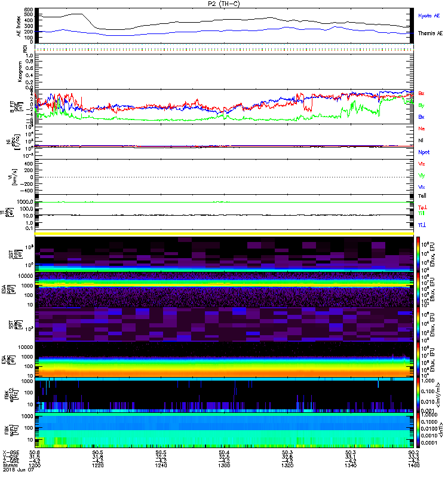Click the 1400 time tick label
The height and width of the screenshot is (478, 448).
[x=413, y=465]
